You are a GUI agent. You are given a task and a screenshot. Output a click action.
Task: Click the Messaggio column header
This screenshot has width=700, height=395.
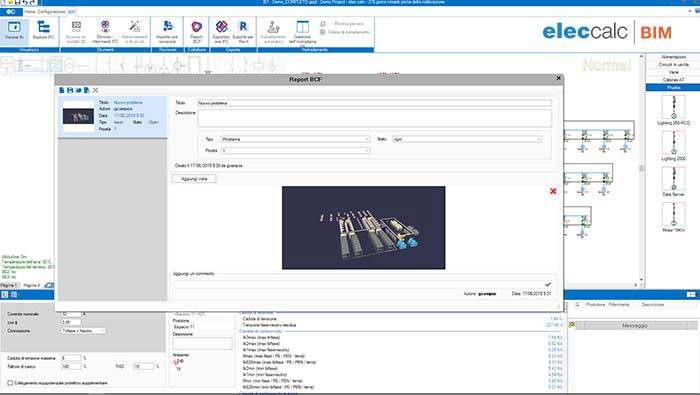634,326
